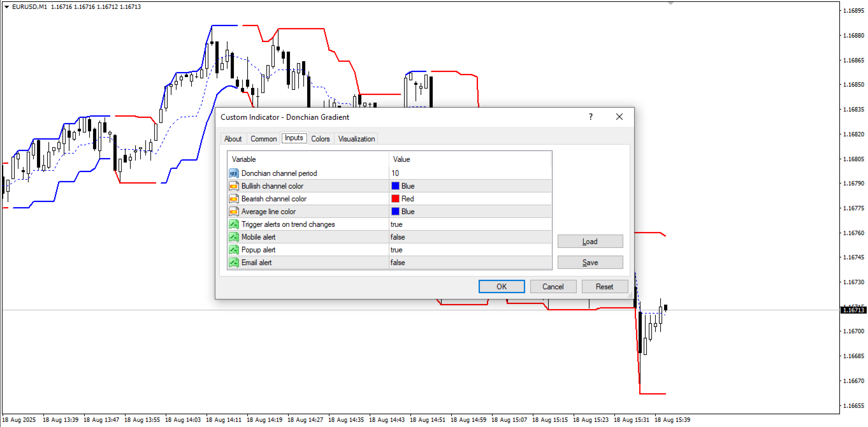This screenshot has width=868, height=427.
Task: Select the Mobile alert label
Action: click(259, 237)
